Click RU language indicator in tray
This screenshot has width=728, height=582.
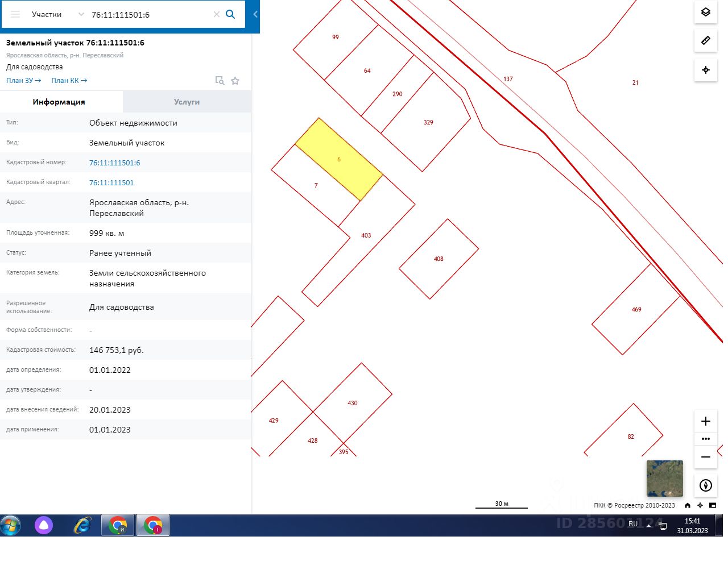(633, 524)
